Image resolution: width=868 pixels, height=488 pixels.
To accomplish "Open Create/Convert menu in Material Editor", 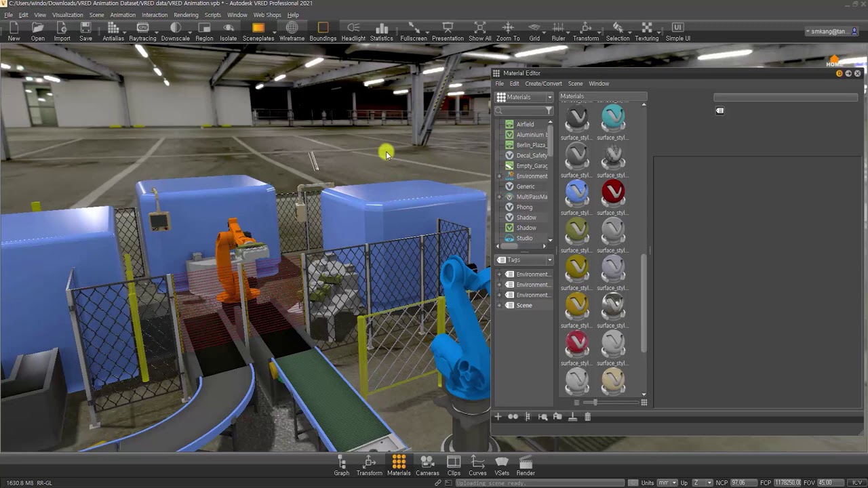I will click(543, 83).
